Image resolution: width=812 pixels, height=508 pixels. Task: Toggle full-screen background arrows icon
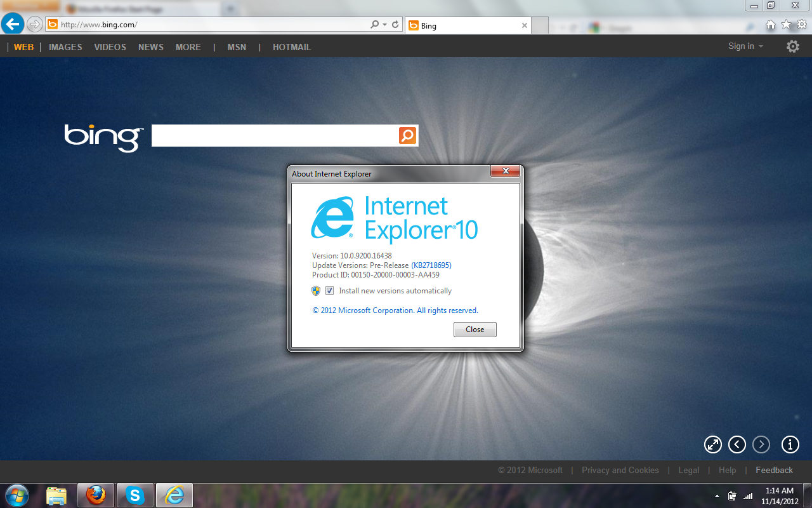pos(713,444)
